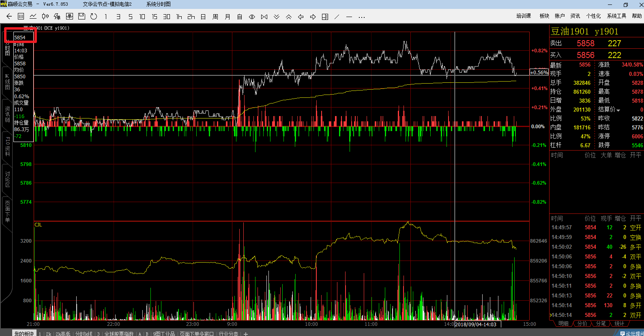
Task: Select the candlestick chart icon
Action: (x=45, y=17)
